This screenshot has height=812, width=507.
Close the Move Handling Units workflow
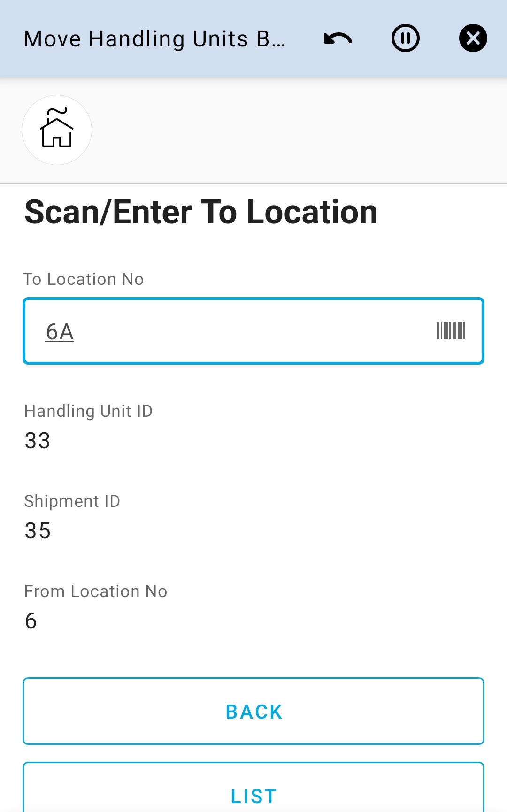473,38
